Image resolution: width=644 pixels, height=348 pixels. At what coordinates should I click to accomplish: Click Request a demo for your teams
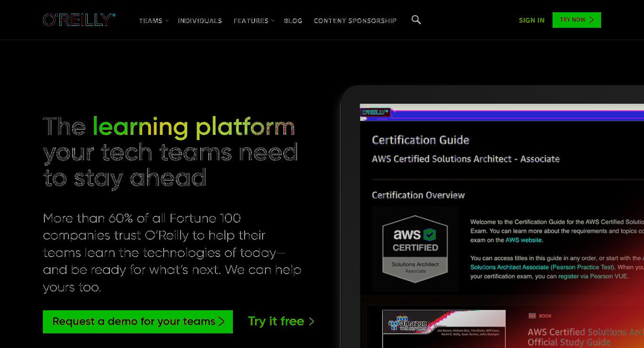point(138,322)
